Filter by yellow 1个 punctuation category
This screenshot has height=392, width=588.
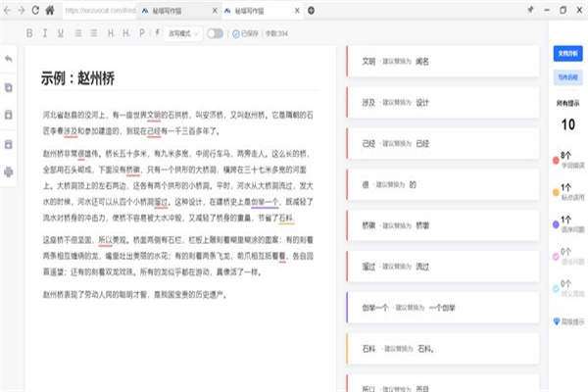568,192
